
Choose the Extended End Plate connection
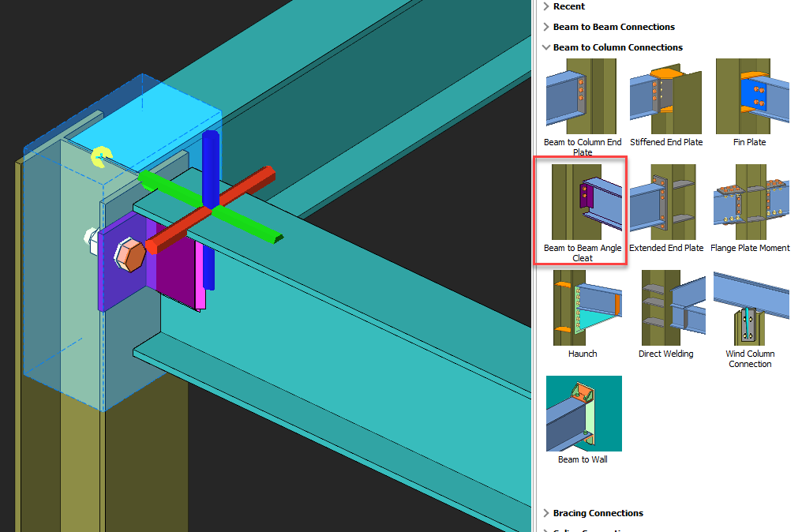tap(665, 202)
